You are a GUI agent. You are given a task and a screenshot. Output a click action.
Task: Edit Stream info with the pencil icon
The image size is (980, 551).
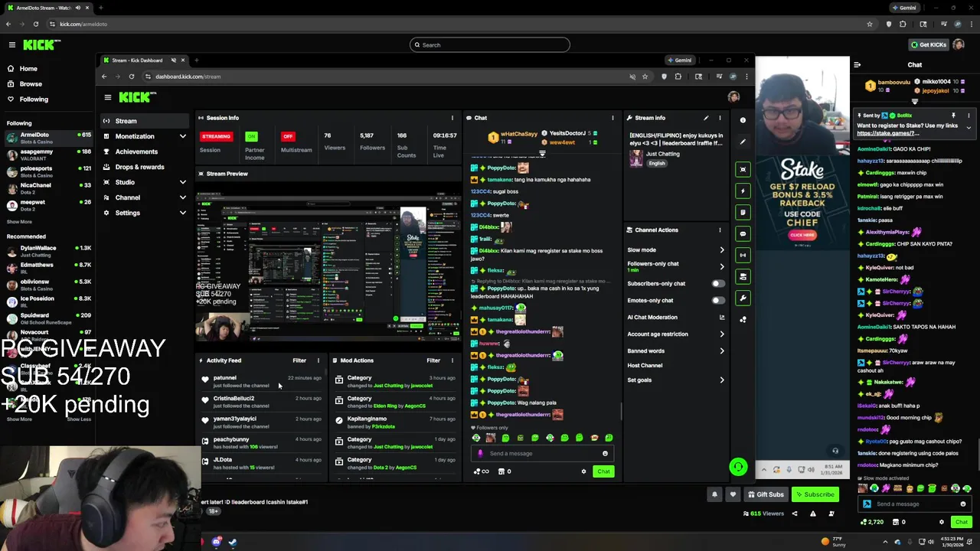coord(706,118)
